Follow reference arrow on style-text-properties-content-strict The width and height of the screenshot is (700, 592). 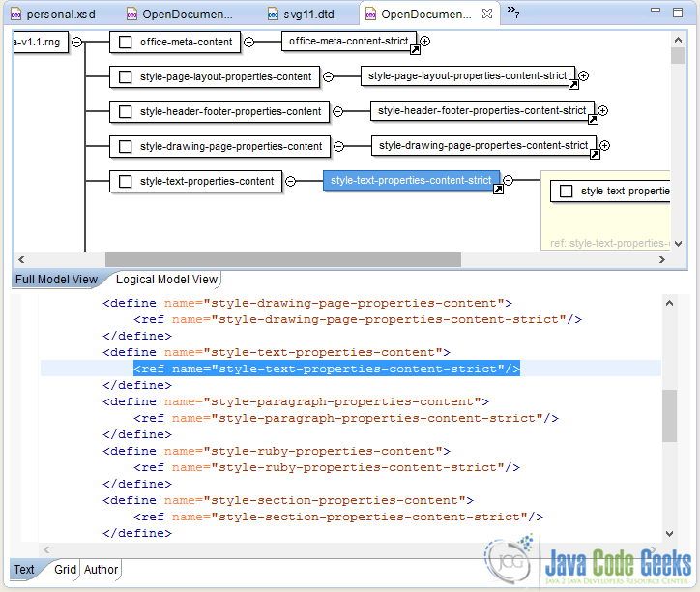[498, 190]
